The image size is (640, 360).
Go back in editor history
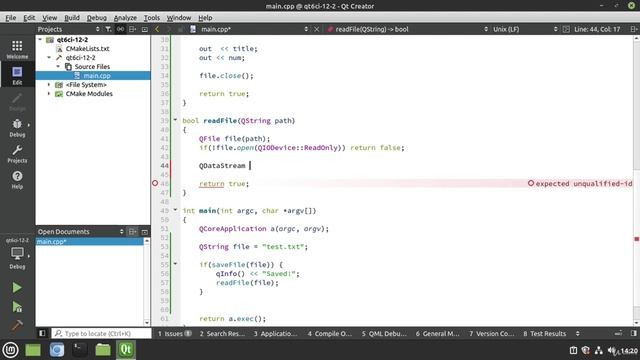157,29
